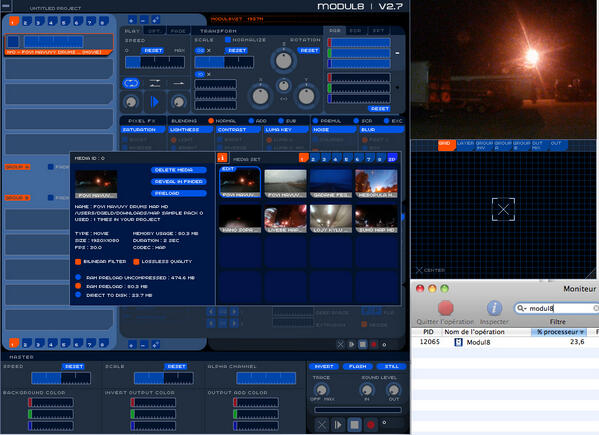Click the X rotation knob

(261, 96)
